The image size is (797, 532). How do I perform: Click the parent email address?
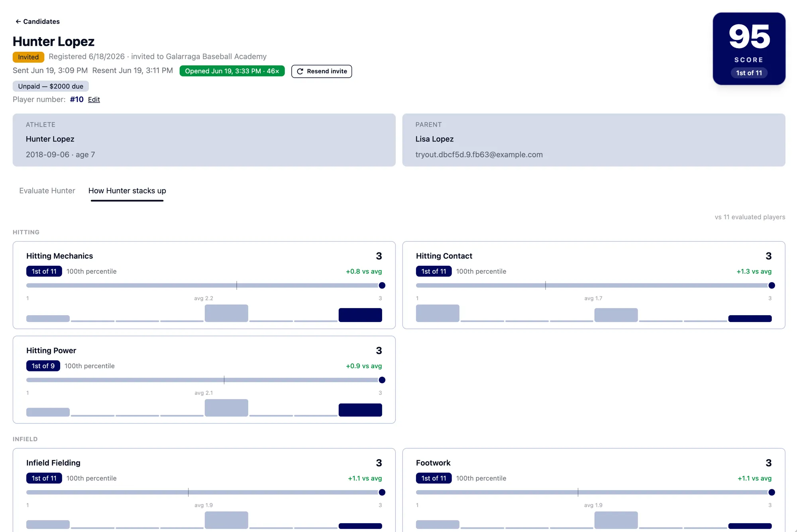(479, 155)
